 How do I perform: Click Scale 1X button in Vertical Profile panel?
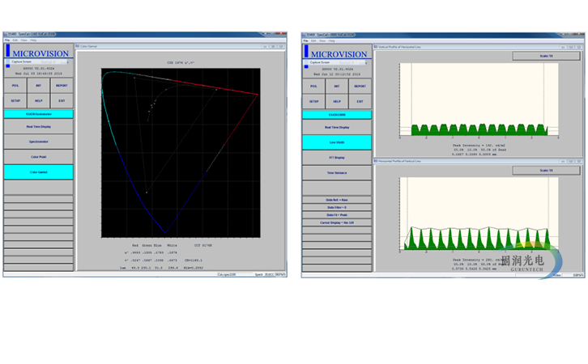546,56
